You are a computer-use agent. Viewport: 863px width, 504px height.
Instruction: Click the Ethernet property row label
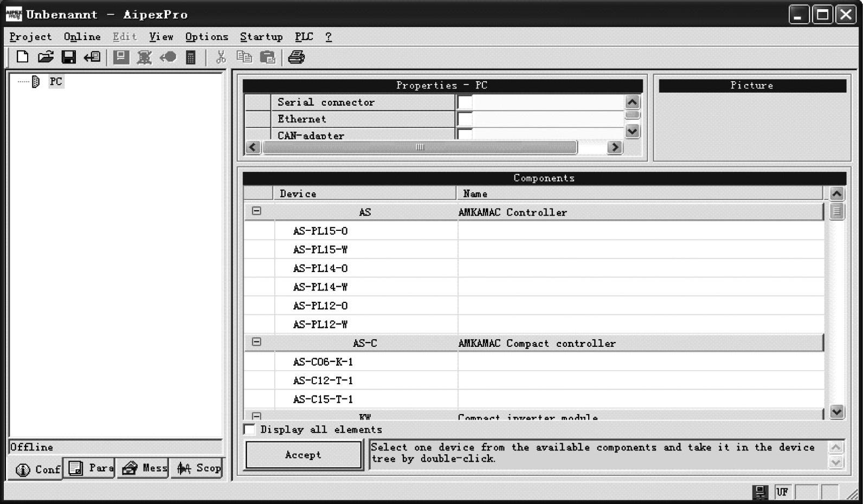(x=302, y=119)
